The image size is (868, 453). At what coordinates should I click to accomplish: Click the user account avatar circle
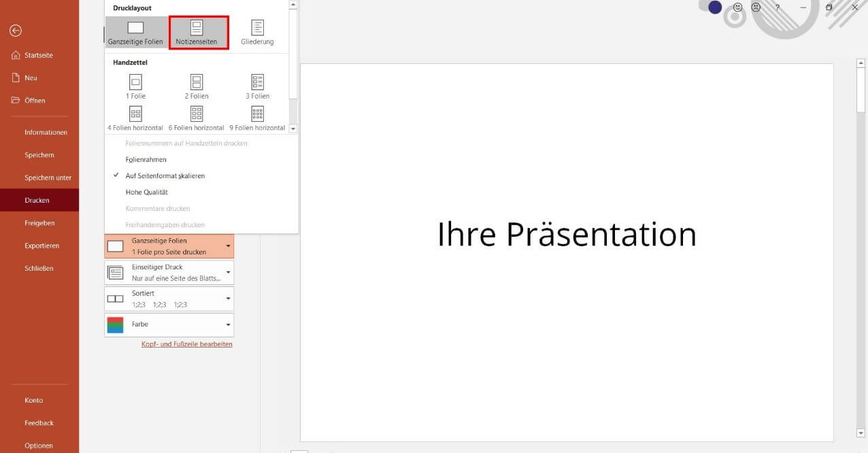click(715, 7)
